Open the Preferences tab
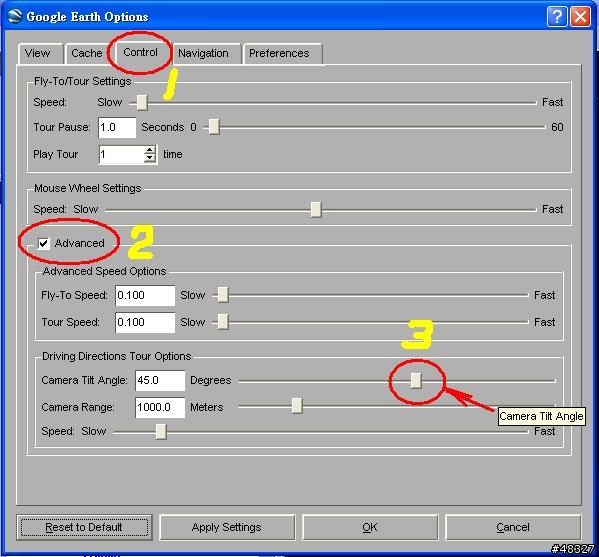This screenshot has width=599, height=557. (282, 53)
